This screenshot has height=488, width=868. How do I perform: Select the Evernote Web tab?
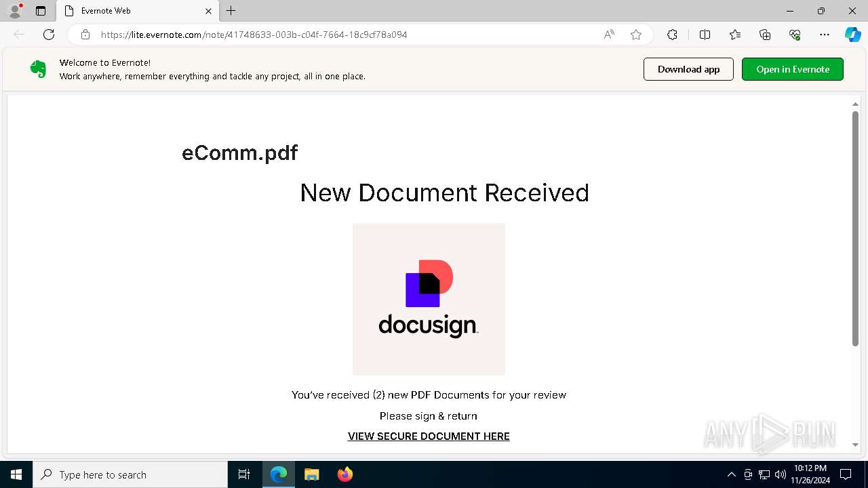138,11
